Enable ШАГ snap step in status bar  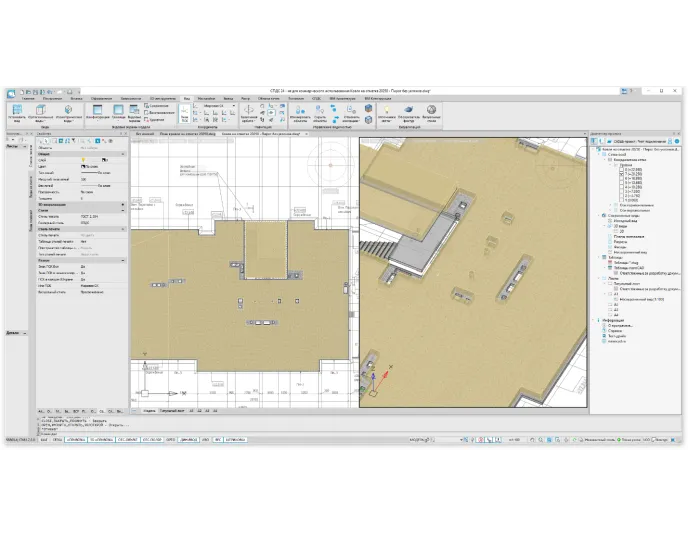point(41,439)
